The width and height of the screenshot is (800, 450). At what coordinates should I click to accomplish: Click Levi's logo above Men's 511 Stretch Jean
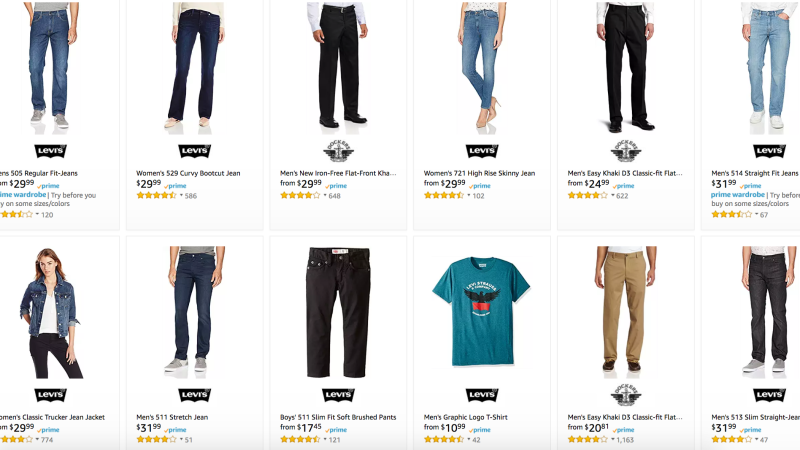194,396
